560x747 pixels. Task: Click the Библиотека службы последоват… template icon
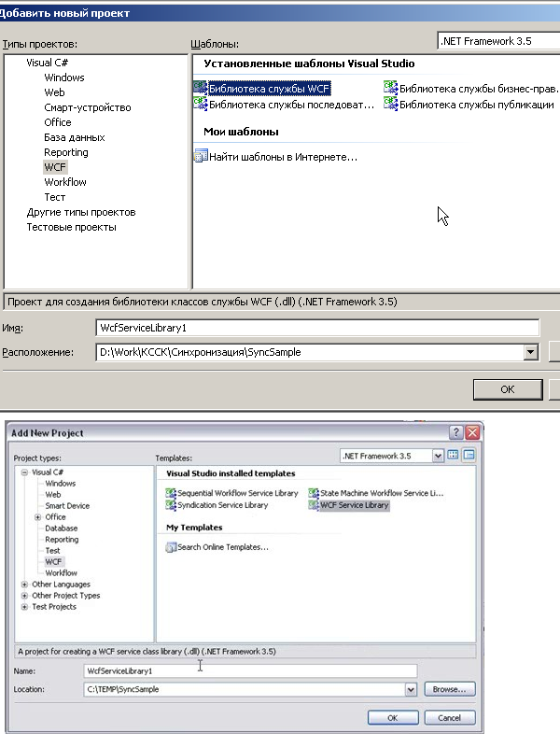tap(201, 104)
